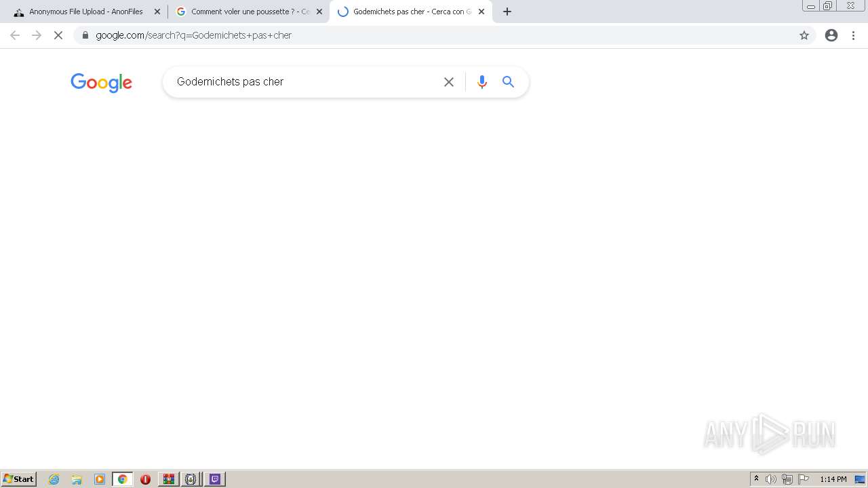Close the Chrome window
Viewport: 868px width, 488px height.
(x=850, y=6)
